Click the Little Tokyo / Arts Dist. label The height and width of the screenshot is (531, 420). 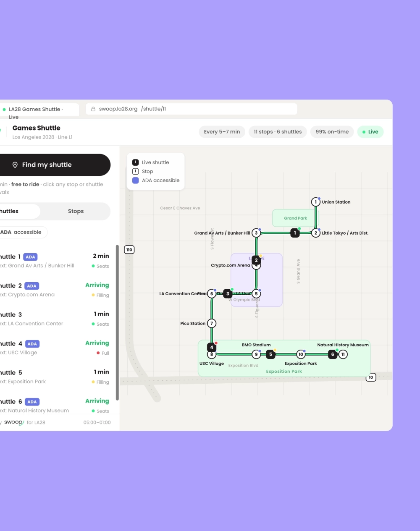tap(345, 233)
